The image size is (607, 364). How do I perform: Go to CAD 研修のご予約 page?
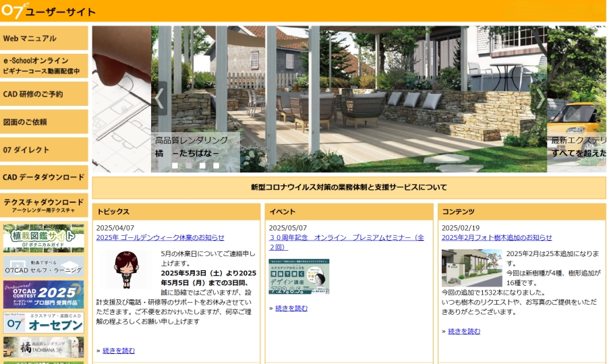tap(44, 94)
